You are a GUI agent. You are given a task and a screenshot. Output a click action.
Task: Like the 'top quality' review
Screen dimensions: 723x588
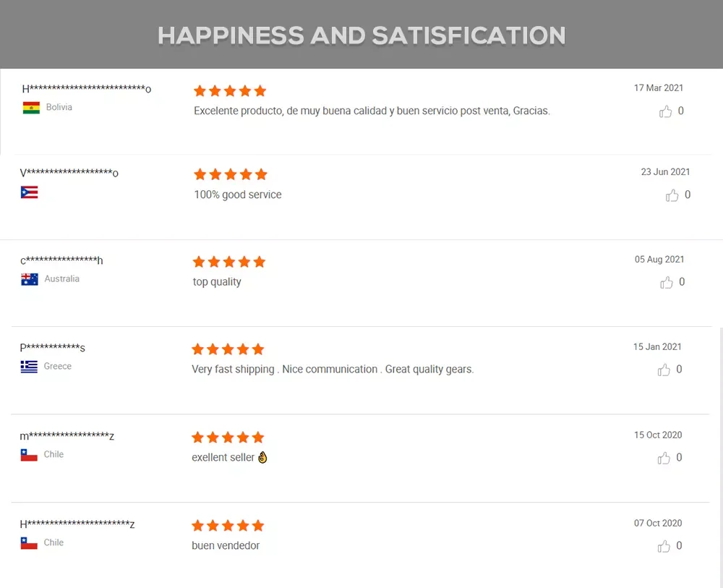666,283
